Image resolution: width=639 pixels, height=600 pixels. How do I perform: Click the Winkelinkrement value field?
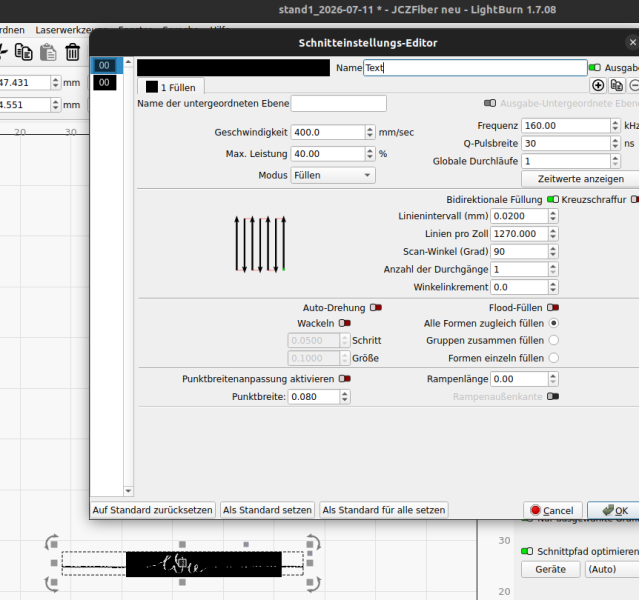point(519,287)
